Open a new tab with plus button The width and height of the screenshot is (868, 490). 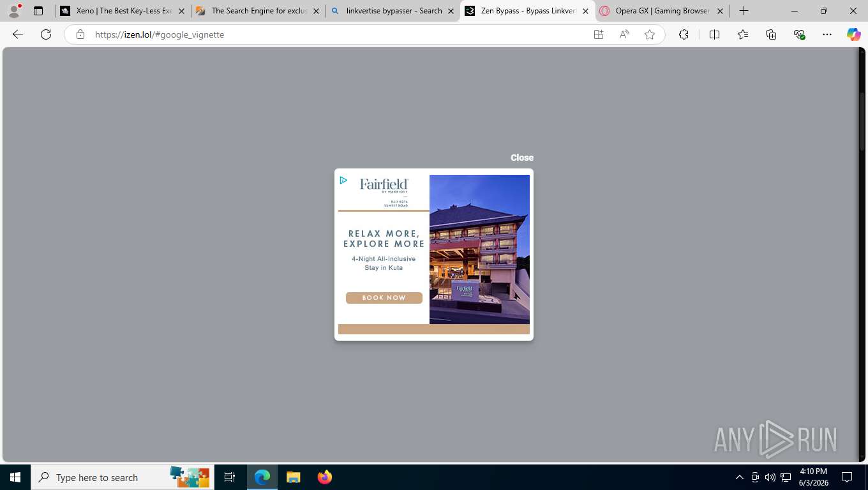coord(744,11)
